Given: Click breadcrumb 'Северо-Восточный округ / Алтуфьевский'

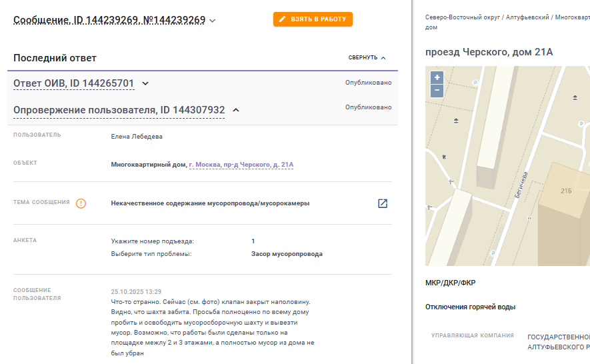Looking at the screenshot, I should (487, 17).
